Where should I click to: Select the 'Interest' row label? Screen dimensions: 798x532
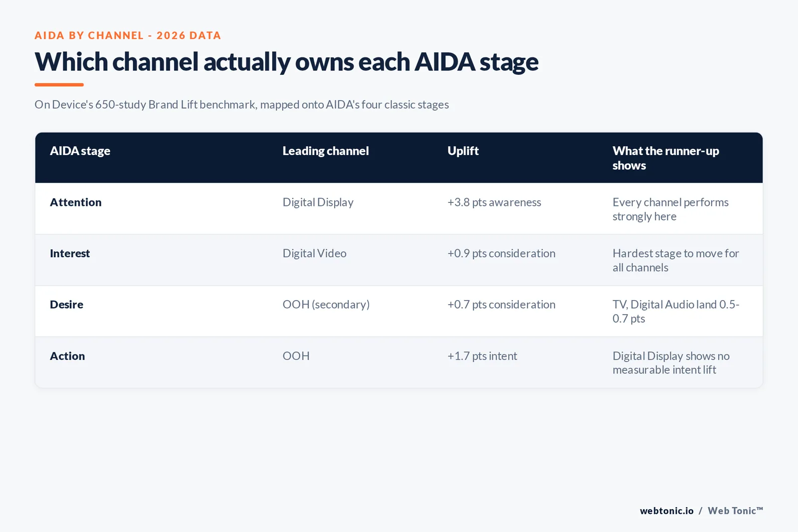tap(70, 253)
